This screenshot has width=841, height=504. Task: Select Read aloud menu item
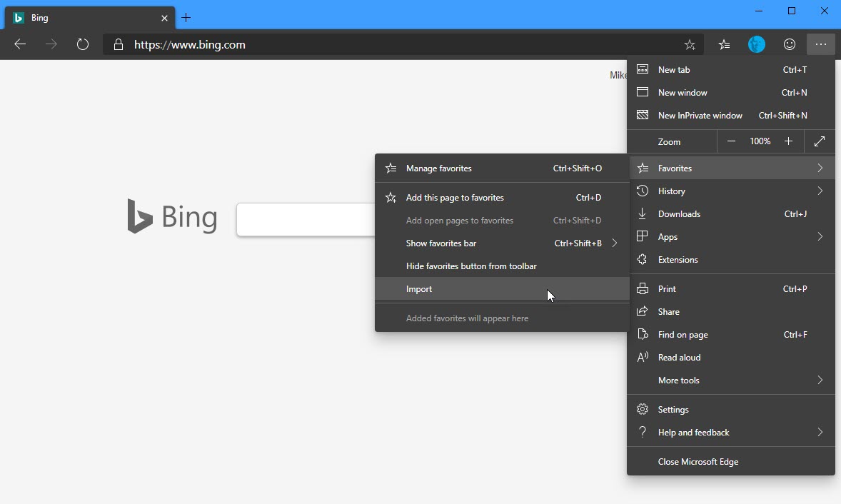pyautogui.click(x=731, y=357)
